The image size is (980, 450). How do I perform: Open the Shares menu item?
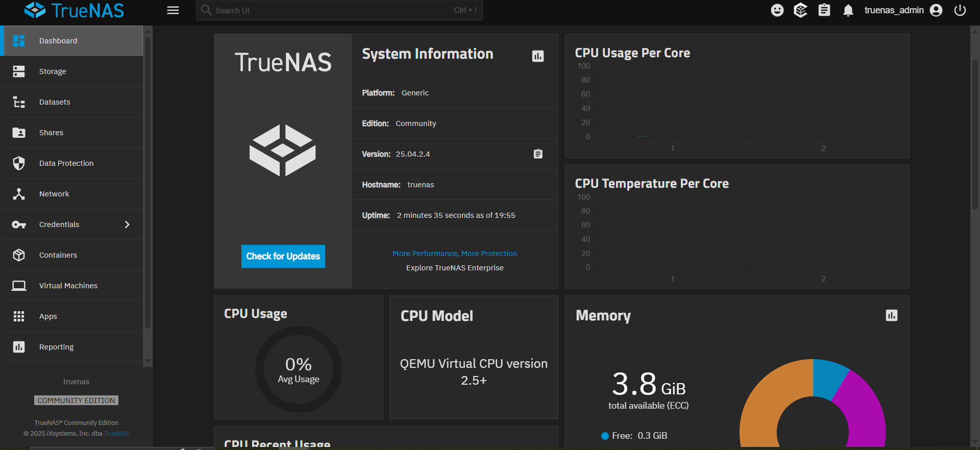tap(72, 133)
